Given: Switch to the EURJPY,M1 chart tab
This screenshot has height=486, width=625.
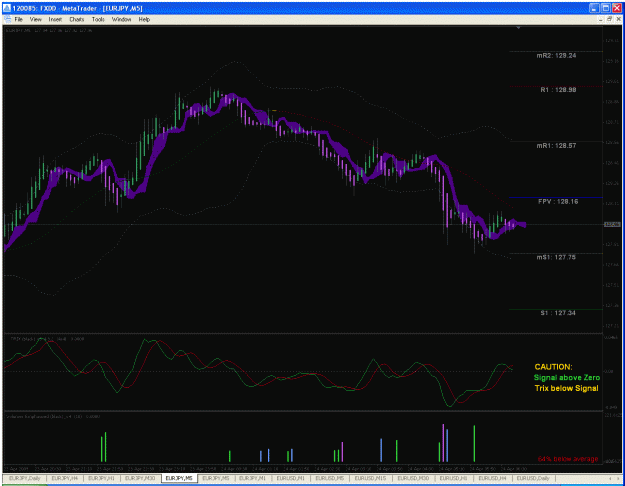Looking at the screenshot, I should [253, 478].
